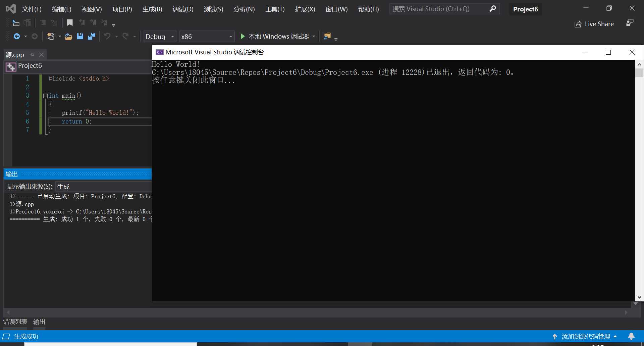Open the redo history dropdown arrow

[135, 36]
